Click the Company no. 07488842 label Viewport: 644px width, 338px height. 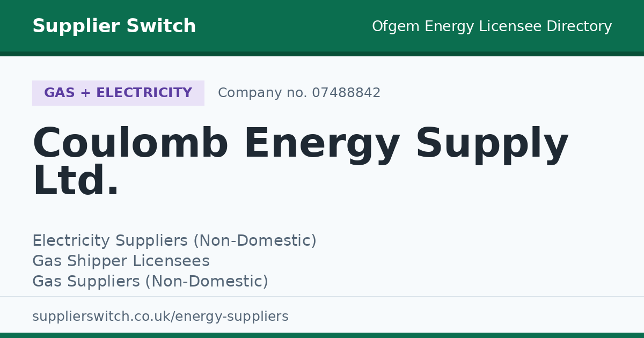pos(299,93)
